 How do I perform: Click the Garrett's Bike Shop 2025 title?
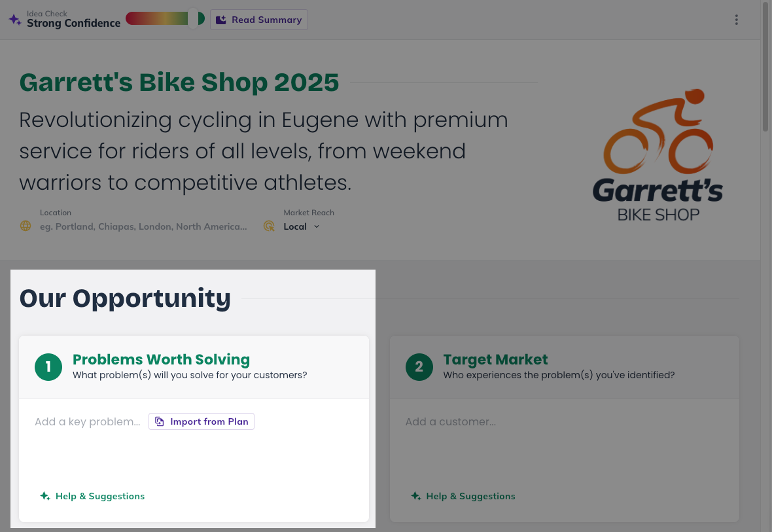pyautogui.click(x=179, y=82)
